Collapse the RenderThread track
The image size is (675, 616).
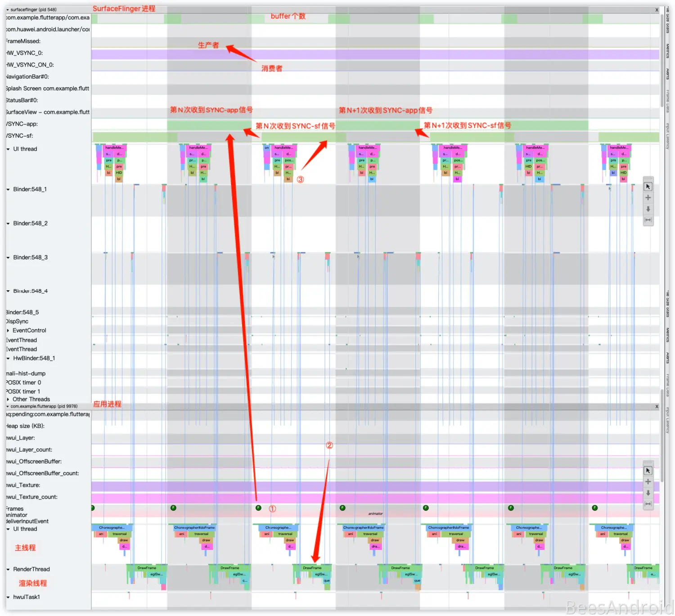click(8, 570)
